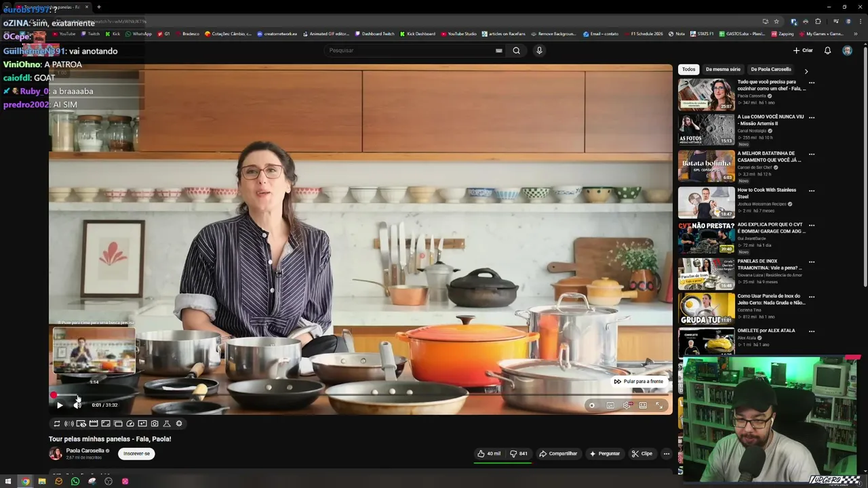Screen dimensions: 868x488
Task: Open File Explorer from the taskbar
Action: 42,481
